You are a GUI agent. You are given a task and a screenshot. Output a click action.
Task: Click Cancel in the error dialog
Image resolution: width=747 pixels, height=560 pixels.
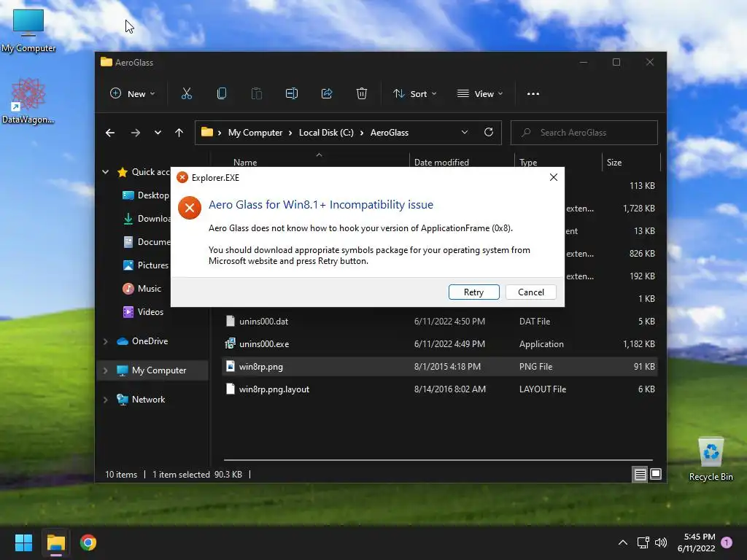[x=531, y=292]
